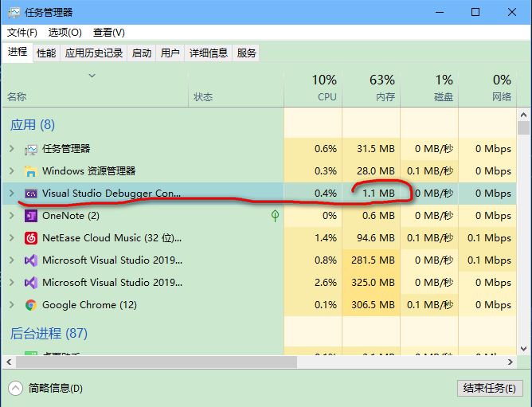The width and height of the screenshot is (532, 407).
Task: Open the 查看(V) menu
Action: [109, 33]
